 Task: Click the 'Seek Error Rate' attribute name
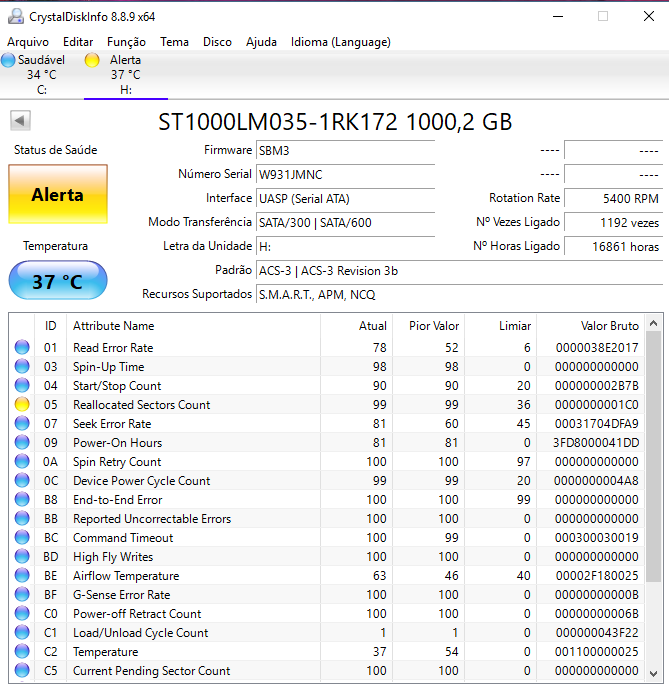(112, 423)
